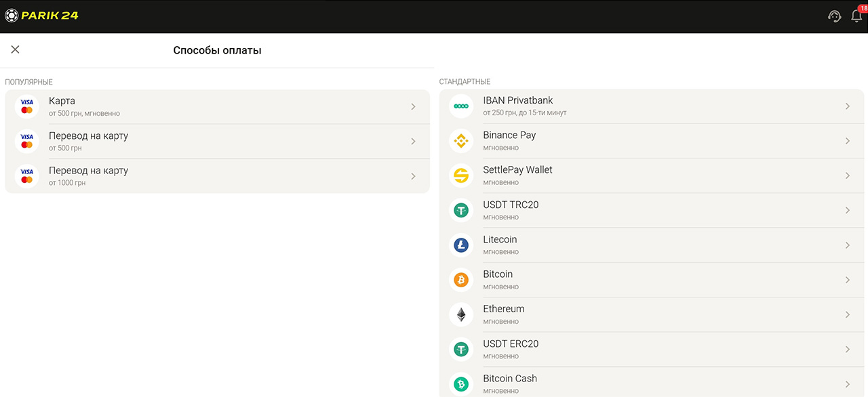Click the Ethereum diamond icon
Image resolution: width=868 pixels, height=397 pixels.
(x=461, y=315)
